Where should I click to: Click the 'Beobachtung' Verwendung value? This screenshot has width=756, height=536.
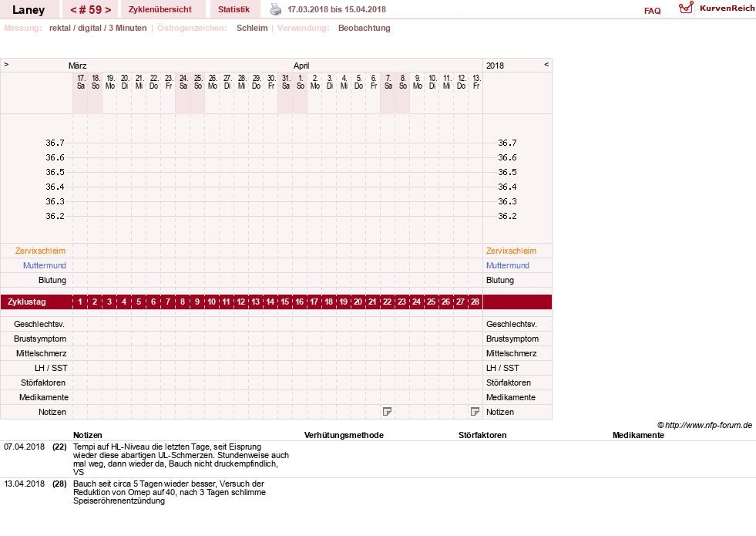point(364,28)
